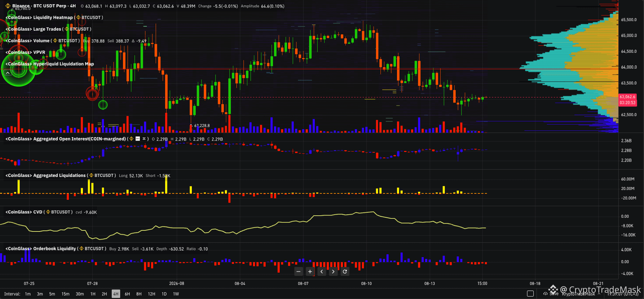The width and height of the screenshot is (644, 299).
Task: Click Binance icon in Orderbook Liquidity legend
Action: pyautogui.click(x=81, y=249)
